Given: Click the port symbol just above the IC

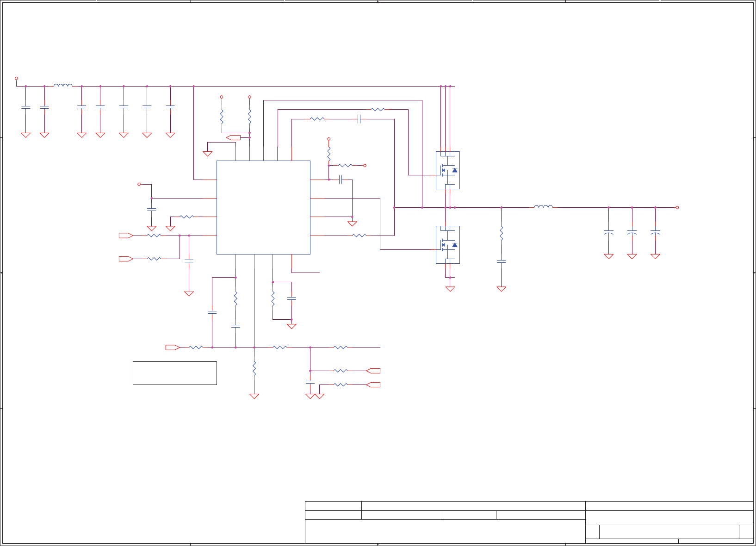Looking at the screenshot, I should point(234,137).
